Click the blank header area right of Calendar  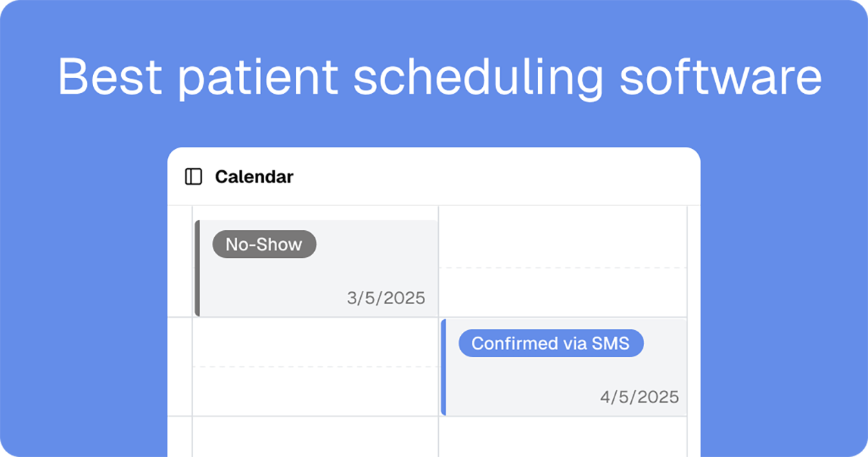[x=496, y=177]
